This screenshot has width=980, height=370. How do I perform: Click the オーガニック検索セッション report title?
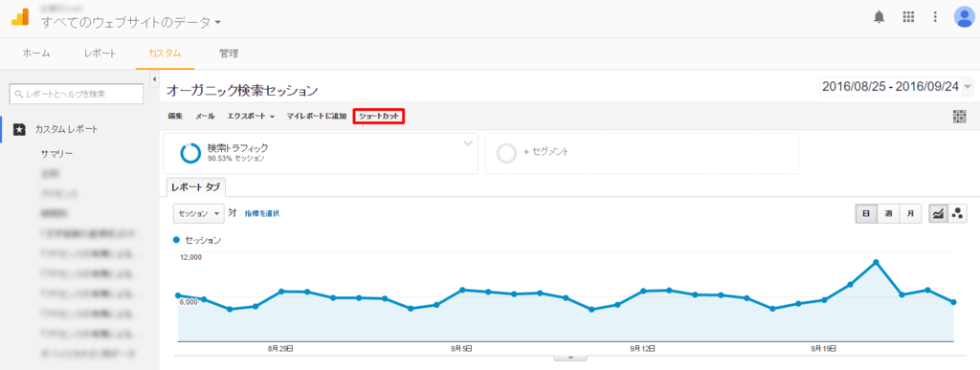242,91
